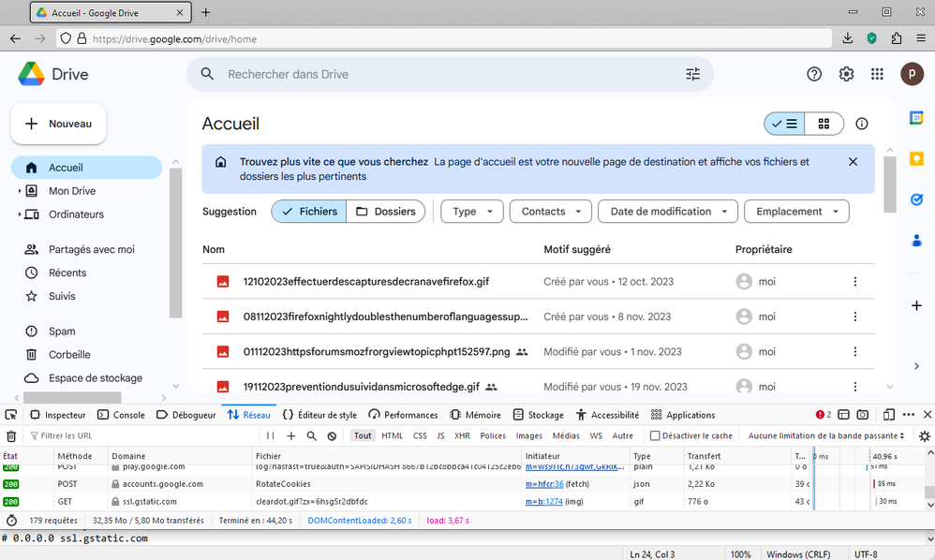Click the Drive help question mark icon
This screenshot has width=935, height=560.
pyautogui.click(x=814, y=74)
